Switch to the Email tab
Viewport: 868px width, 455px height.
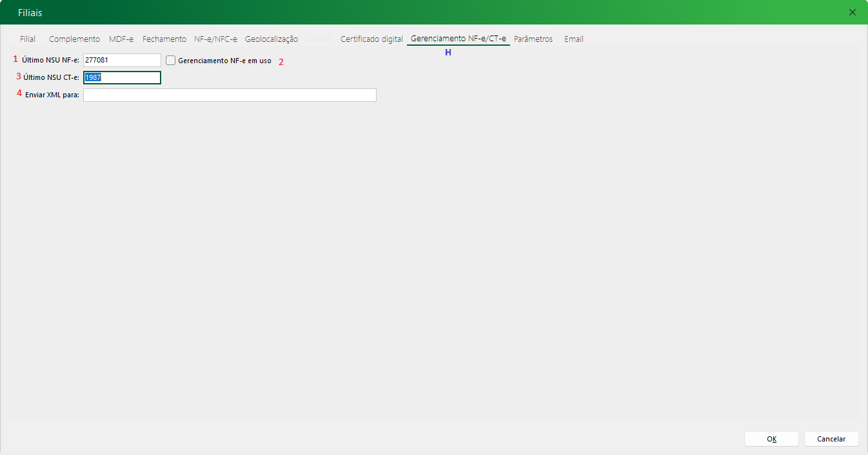click(x=574, y=39)
